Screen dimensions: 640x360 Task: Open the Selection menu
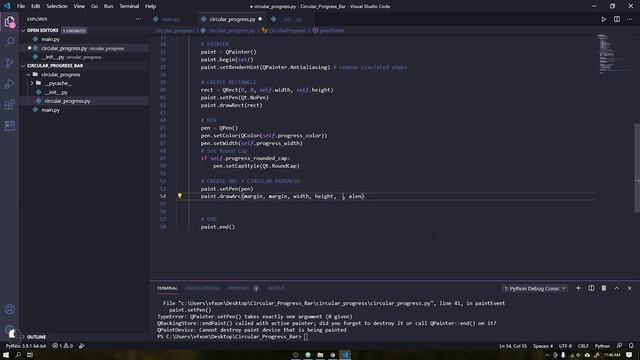tap(57, 6)
